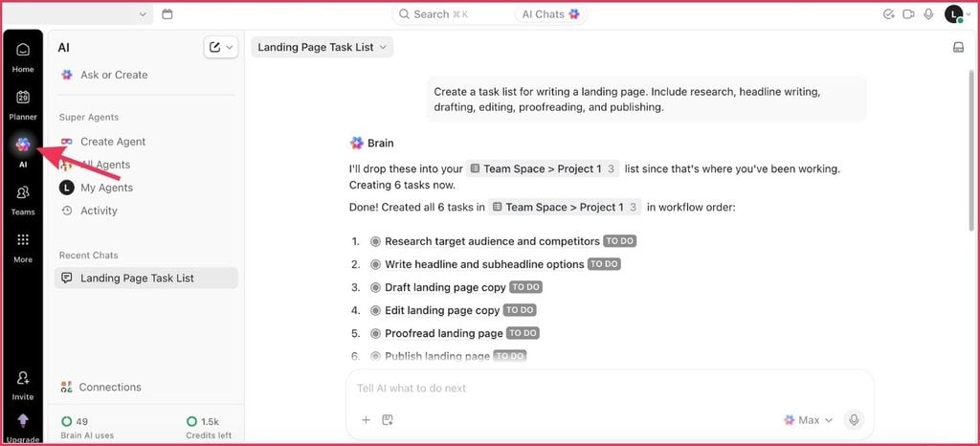Click TO DO badge on Proofread landing page
Image resolution: width=980 pixels, height=446 pixels.
[x=523, y=334]
